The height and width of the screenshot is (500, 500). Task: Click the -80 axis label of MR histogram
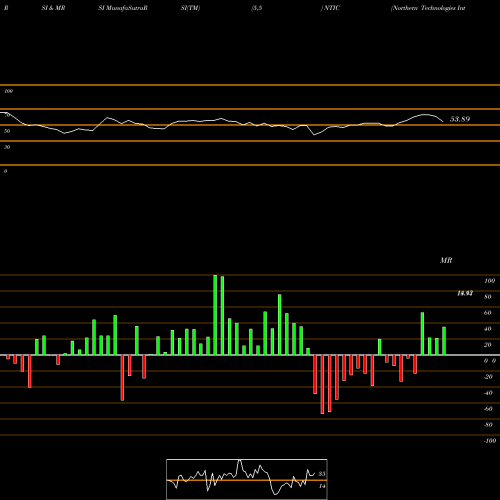[x=488, y=425]
